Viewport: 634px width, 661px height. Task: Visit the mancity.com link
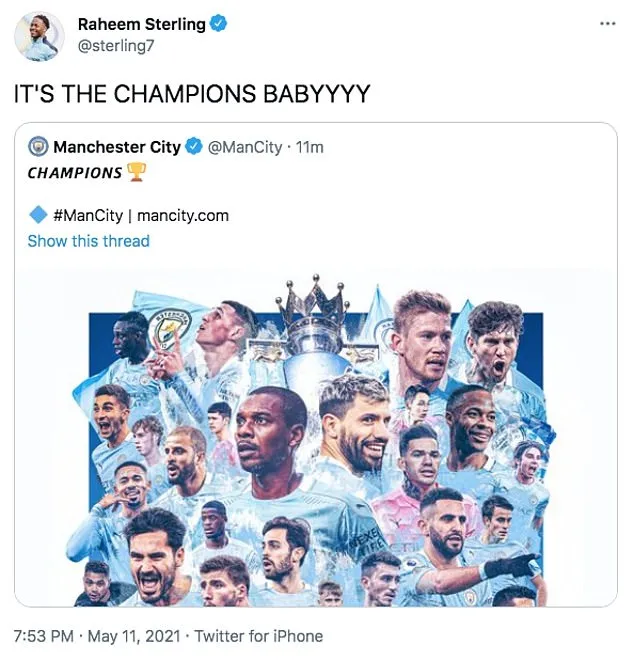point(182,215)
